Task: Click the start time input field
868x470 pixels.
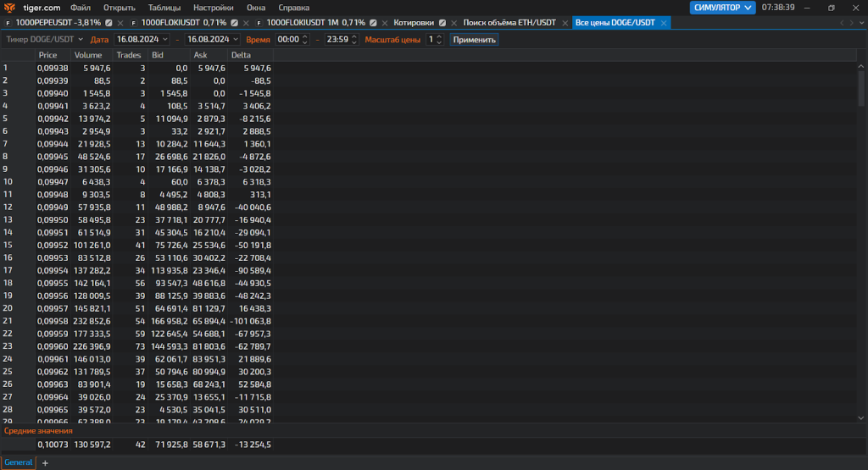Action: [288, 40]
